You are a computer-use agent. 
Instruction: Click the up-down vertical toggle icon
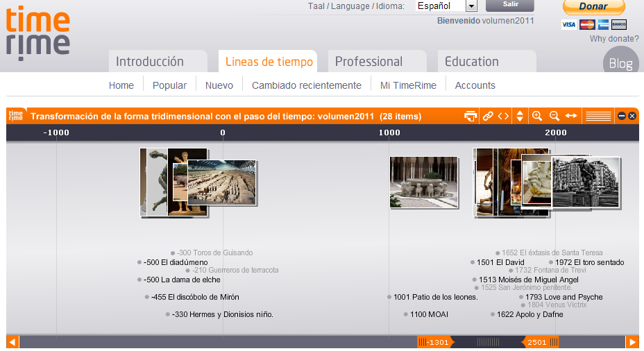click(520, 116)
